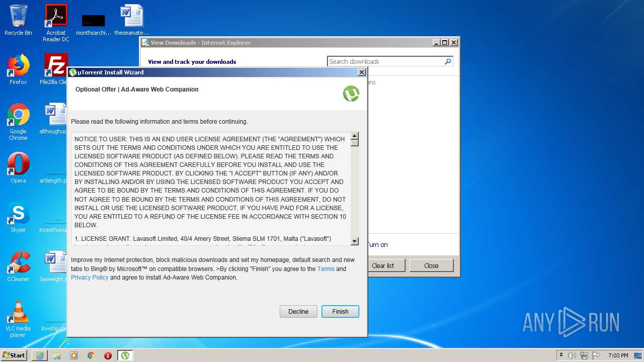Click µTorrent installer taskbar button
The width and height of the screenshot is (644, 362).
pyautogui.click(x=125, y=355)
